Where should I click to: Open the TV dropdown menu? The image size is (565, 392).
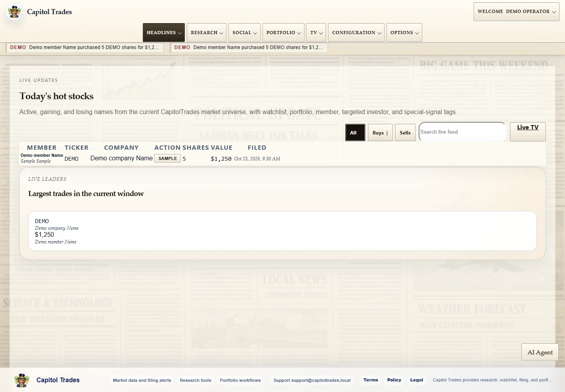(316, 33)
